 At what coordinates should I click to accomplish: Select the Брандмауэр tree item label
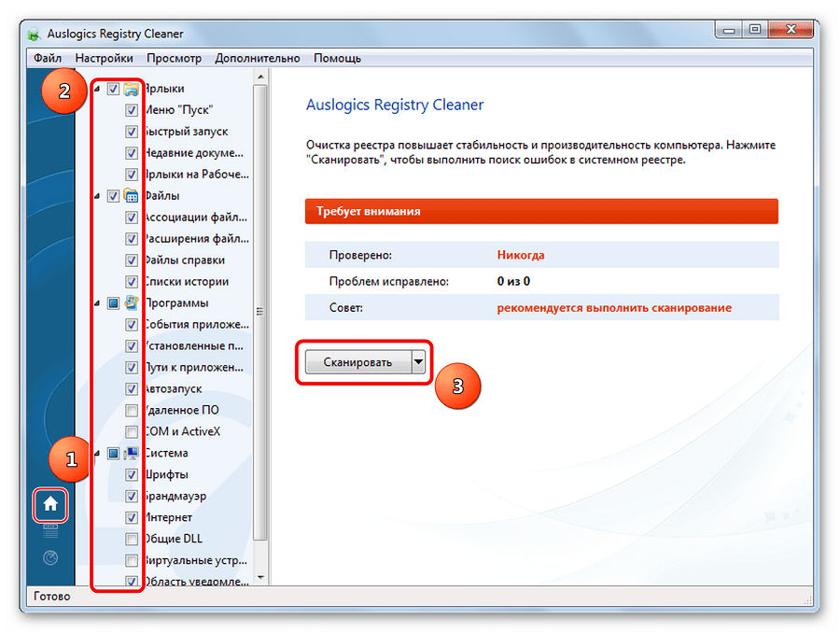(175, 497)
